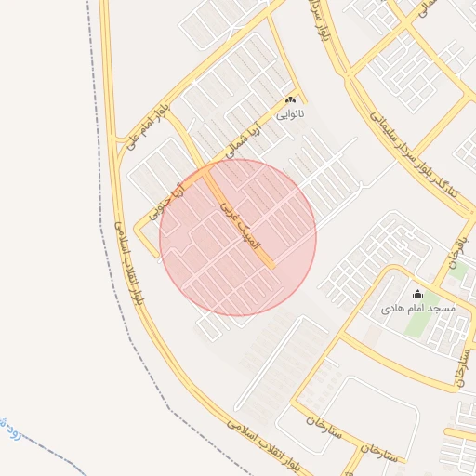
Task: Open the مسجد امام هادی place label
Action: tap(418, 309)
